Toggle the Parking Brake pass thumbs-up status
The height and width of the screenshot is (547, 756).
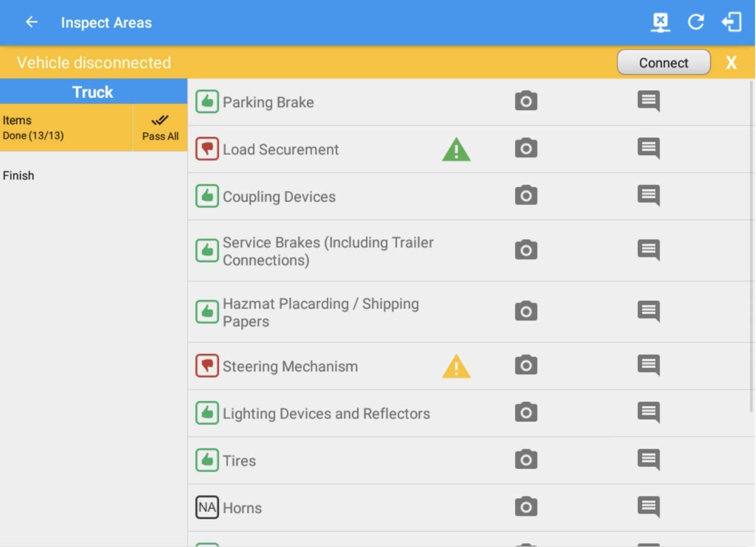coord(207,101)
